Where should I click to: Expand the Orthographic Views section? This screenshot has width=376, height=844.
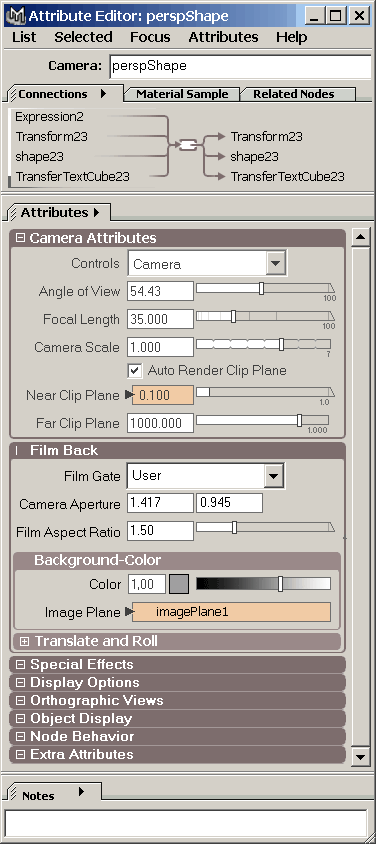click(x=20, y=701)
